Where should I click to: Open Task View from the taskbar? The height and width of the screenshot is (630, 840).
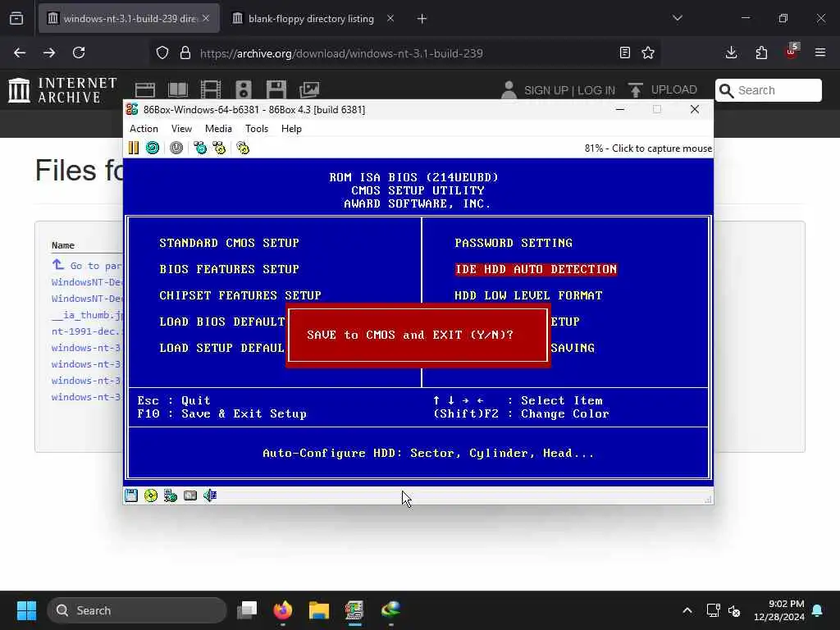tap(247, 610)
